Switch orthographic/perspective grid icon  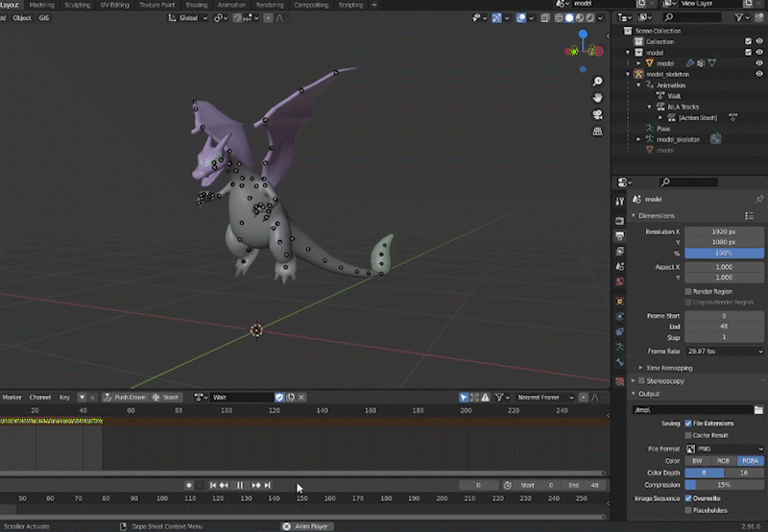coord(597,132)
